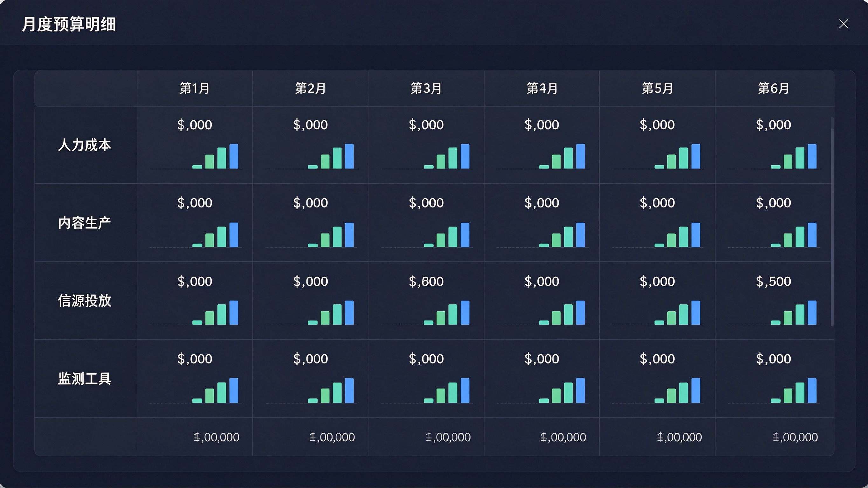Click the 内容生产 第6月 amount value
This screenshot has height=488, width=868.
773,203
